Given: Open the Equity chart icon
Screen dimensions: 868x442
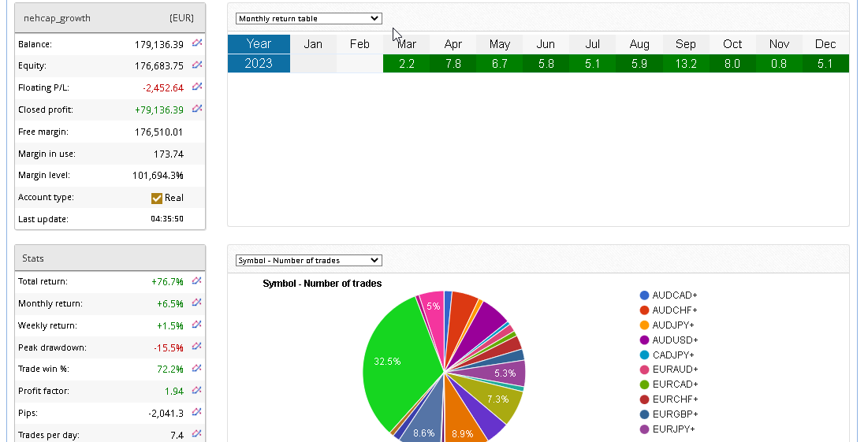Looking at the screenshot, I should coord(197,65).
